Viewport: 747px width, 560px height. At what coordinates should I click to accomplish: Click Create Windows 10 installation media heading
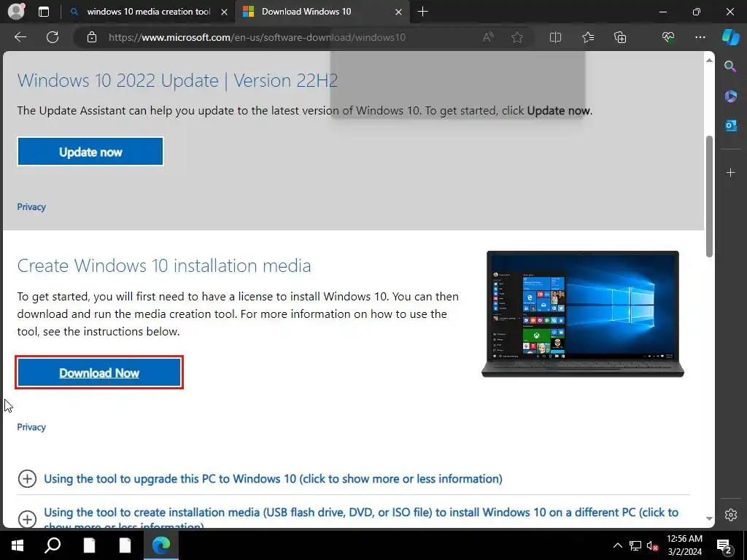click(x=164, y=265)
